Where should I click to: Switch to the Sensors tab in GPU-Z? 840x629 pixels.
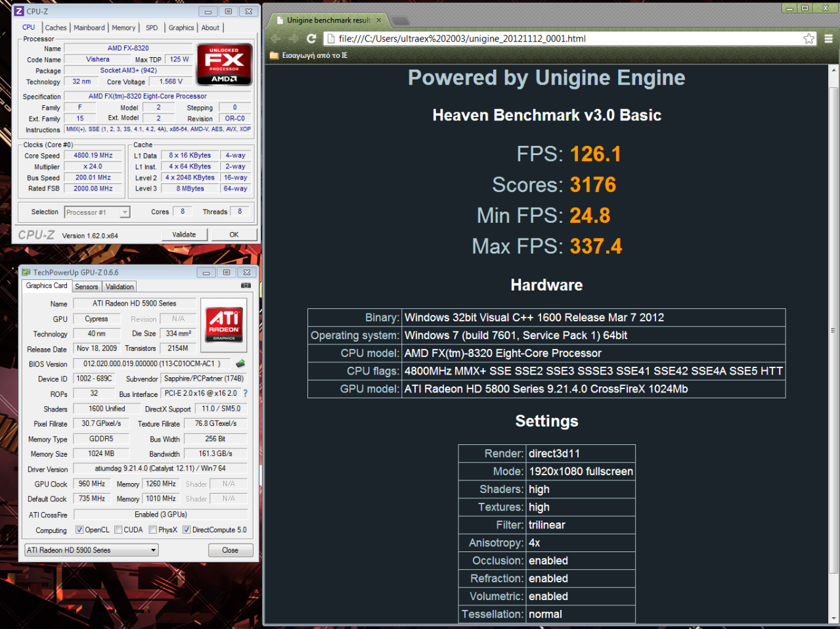(x=87, y=287)
